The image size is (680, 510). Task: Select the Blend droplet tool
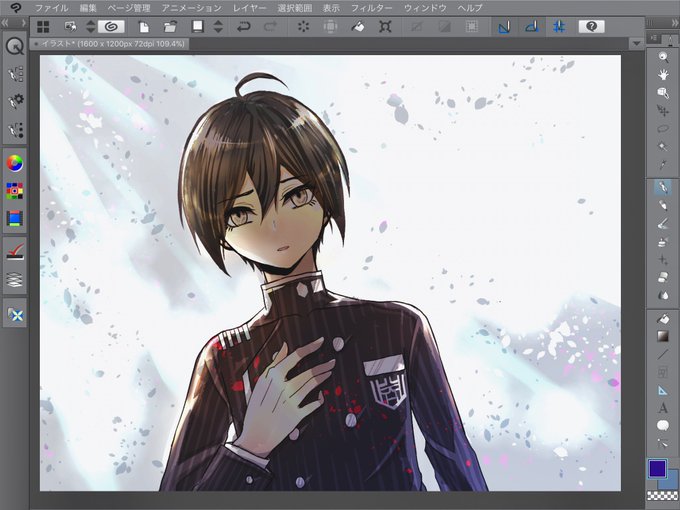(x=663, y=295)
